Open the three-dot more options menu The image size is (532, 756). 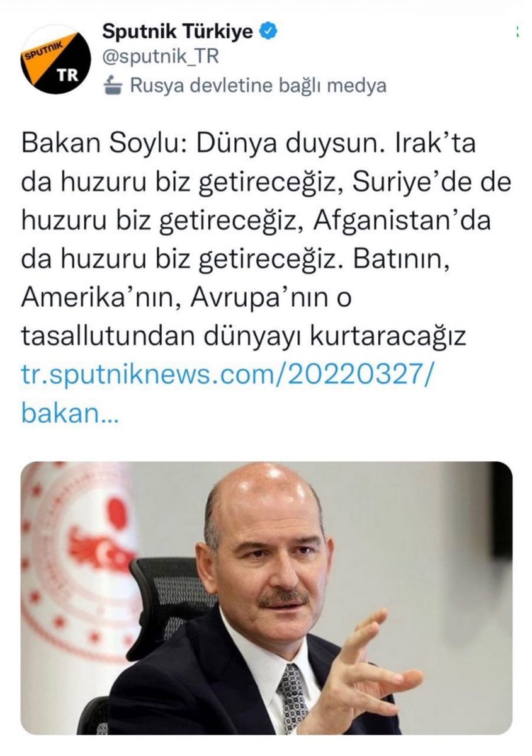coord(516,31)
